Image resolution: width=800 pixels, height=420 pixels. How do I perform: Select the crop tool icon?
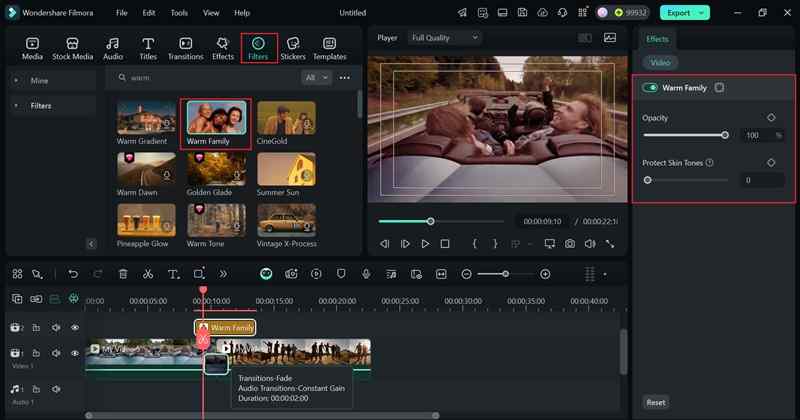pos(199,274)
